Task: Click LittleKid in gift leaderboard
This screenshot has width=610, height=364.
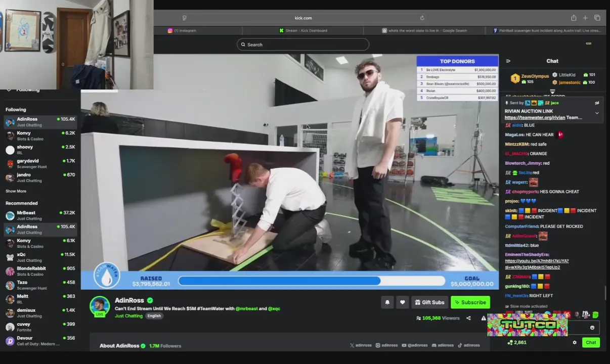Action: click(x=567, y=75)
